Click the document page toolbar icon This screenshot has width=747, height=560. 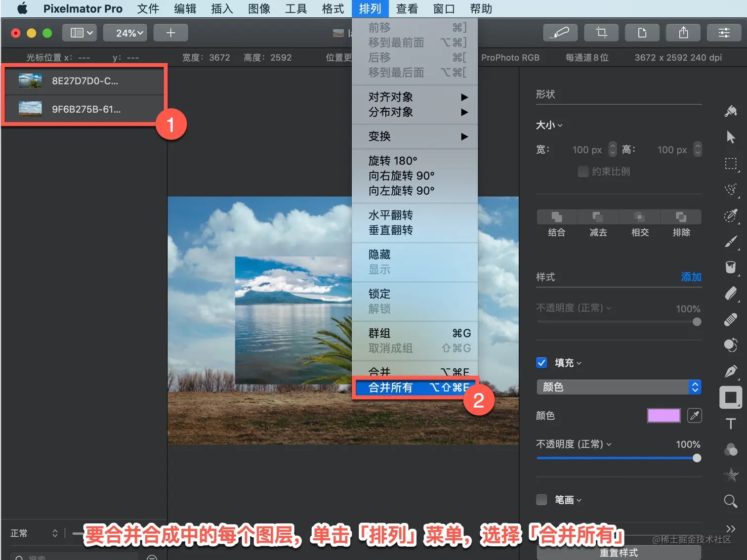pos(642,33)
